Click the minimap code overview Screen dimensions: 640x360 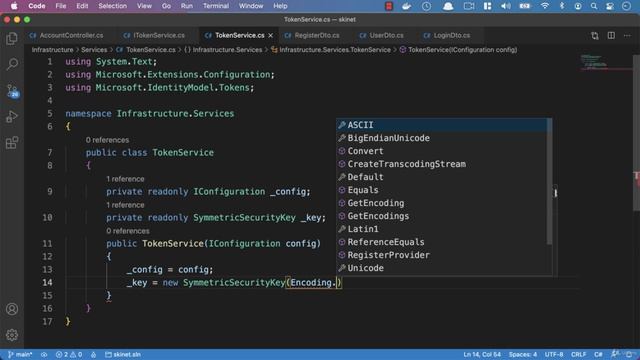(x=606, y=62)
